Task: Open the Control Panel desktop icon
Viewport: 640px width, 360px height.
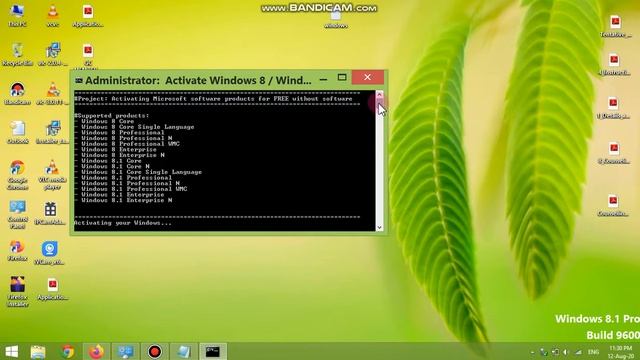Action: click(17, 214)
